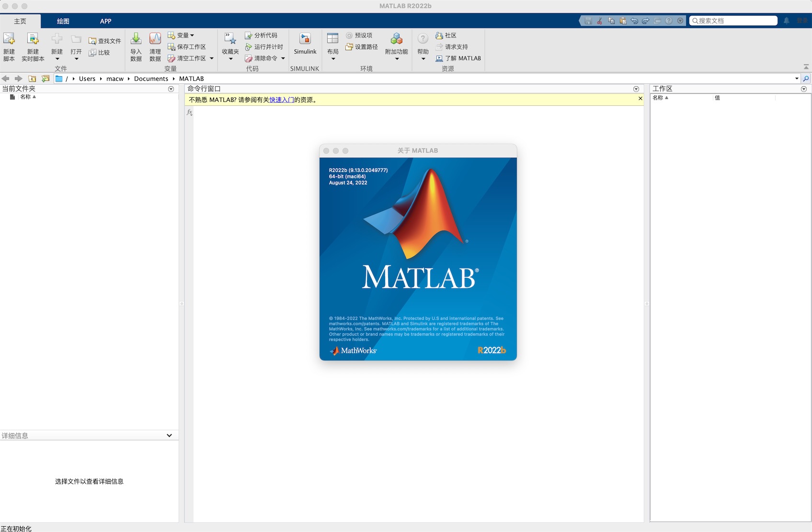Screen dimensions: 812x532
Task: Click the address bar search magnifier icon
Action: [806, 79]
